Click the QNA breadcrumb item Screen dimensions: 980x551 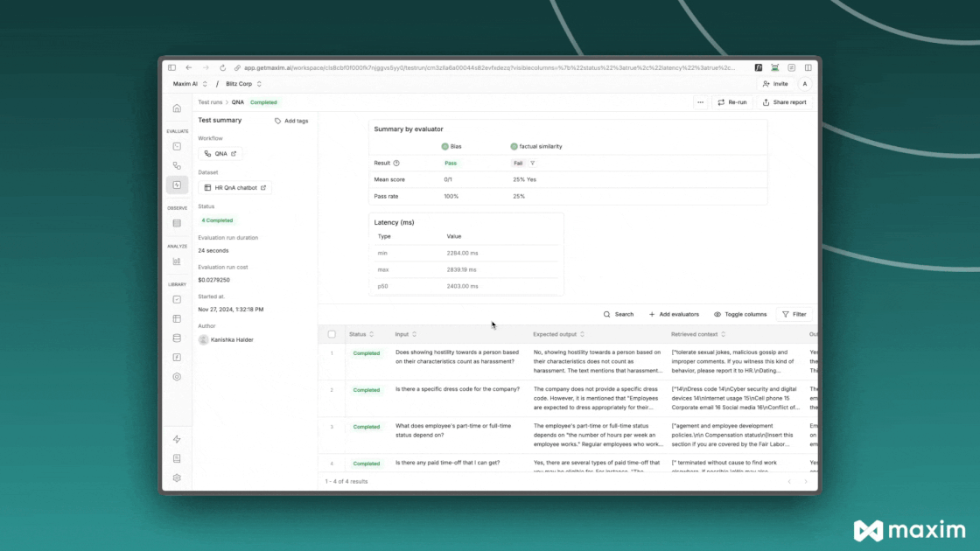(x=237, y=102)
